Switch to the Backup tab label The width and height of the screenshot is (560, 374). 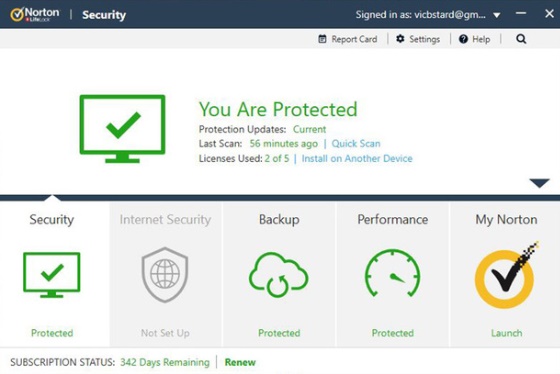pyautogui.click(x=279, y=219)
